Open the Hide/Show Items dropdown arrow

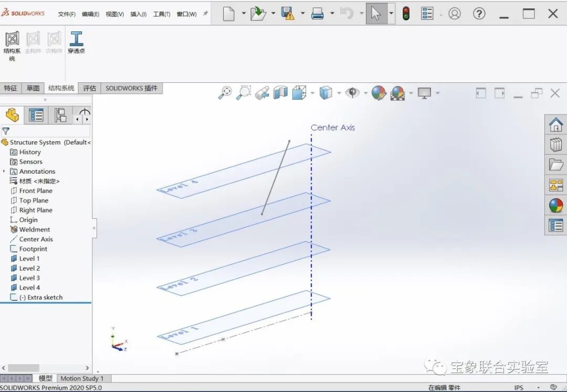pos(365,93)
